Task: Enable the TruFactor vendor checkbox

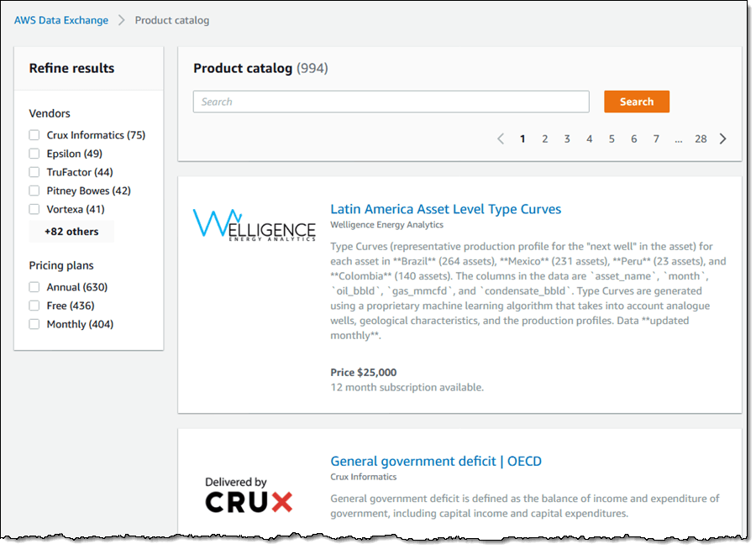Action: coord(34,172)
